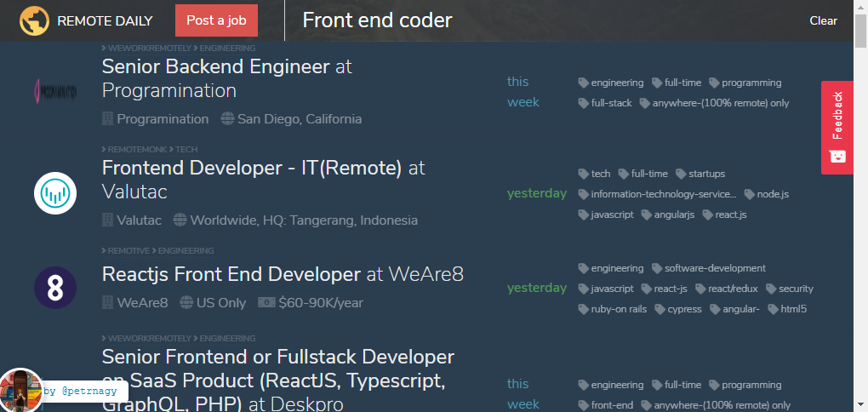Open the Feedback side tab
The image size is (868, 412).
pyautogui.click(x=837, y=115)
